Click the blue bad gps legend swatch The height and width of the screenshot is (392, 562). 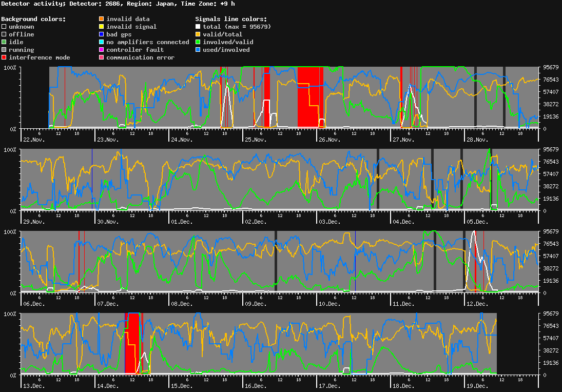pos(101,34)
